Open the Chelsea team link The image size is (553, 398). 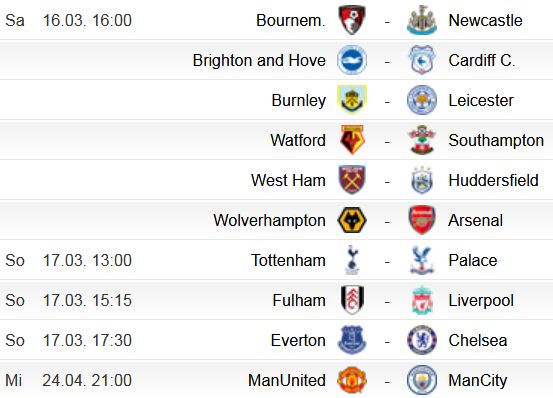(x=478, y=340)
